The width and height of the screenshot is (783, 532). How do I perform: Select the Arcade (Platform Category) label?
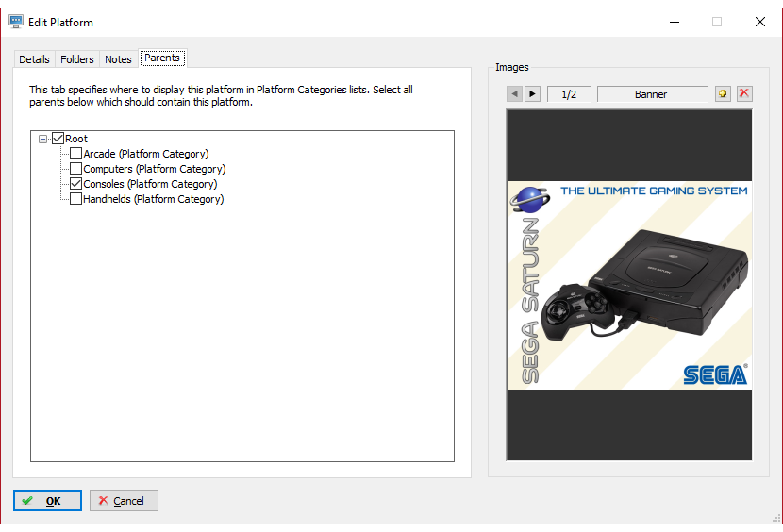pos(146,154)
